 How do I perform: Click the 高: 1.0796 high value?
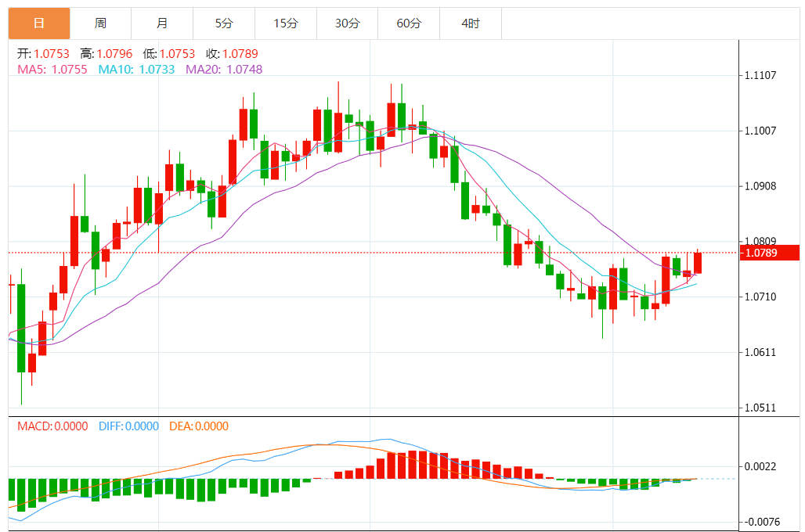coord(106,54)
